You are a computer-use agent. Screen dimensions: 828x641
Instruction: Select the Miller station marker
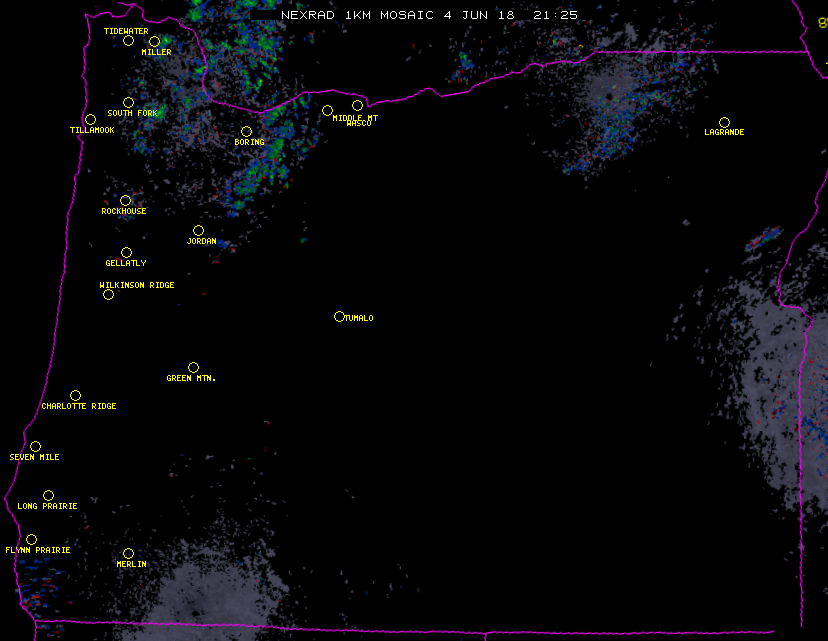click(154, 42)
